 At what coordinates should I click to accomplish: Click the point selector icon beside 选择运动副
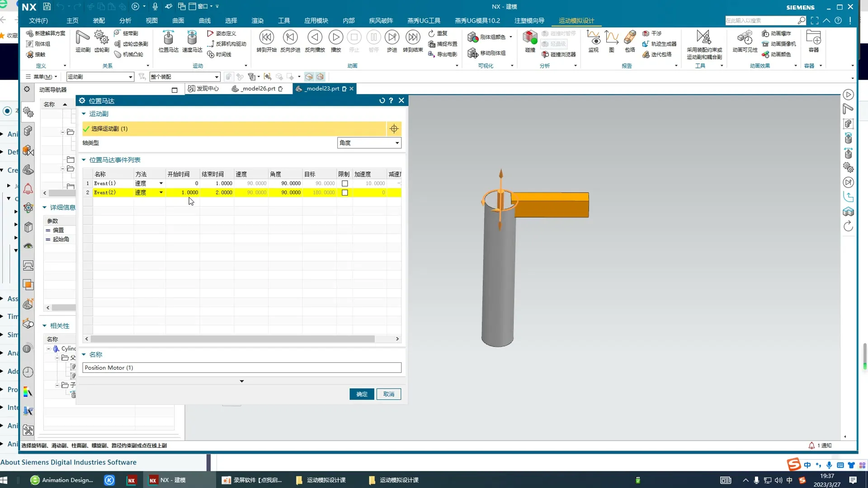[394, 129]
